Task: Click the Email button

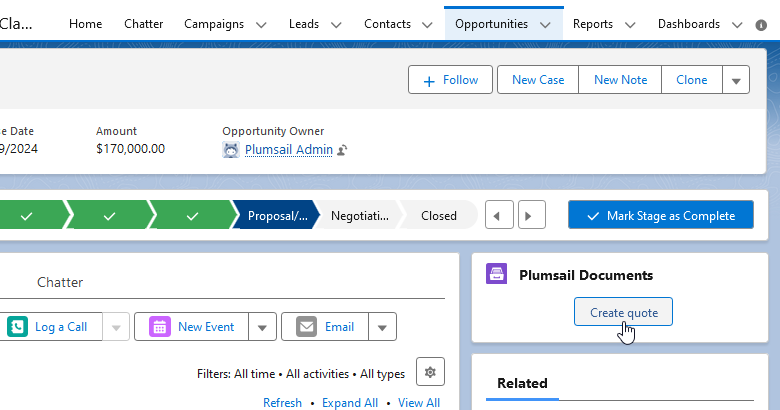Action: tap(325, 326)
